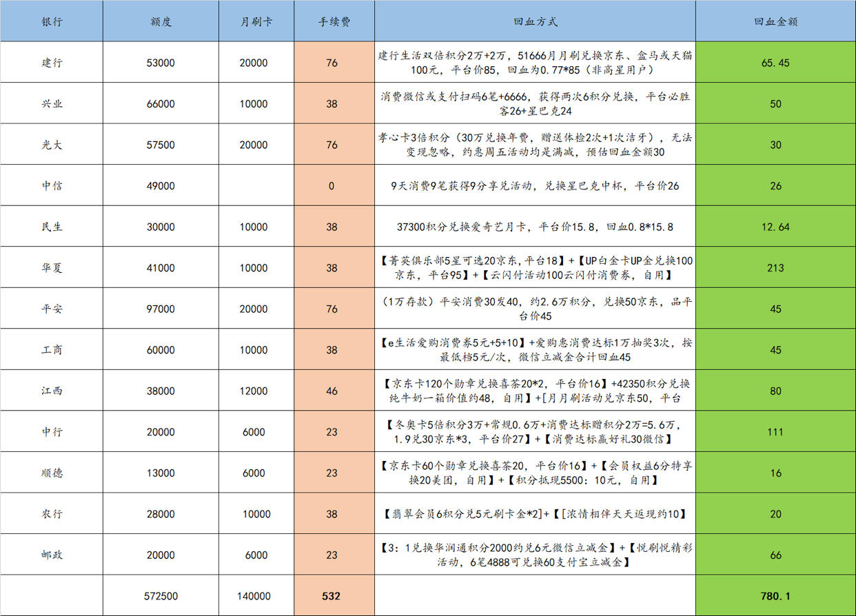The width and height of the screenshot is (856, 616).
Task: Select the 回血方式 column header
Action: (x=535, y=21)
